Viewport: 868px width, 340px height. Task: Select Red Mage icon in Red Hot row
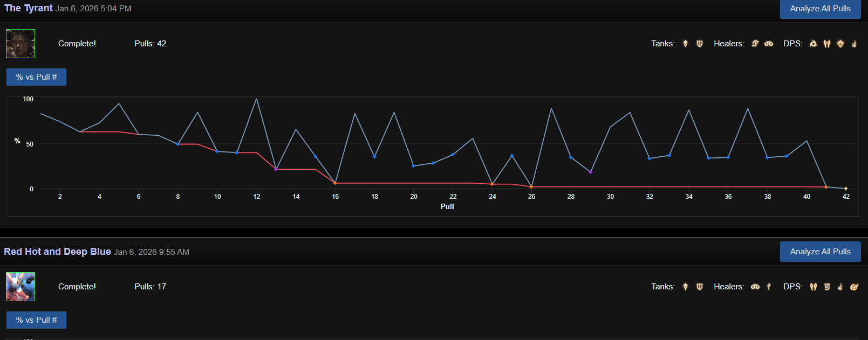840,287
